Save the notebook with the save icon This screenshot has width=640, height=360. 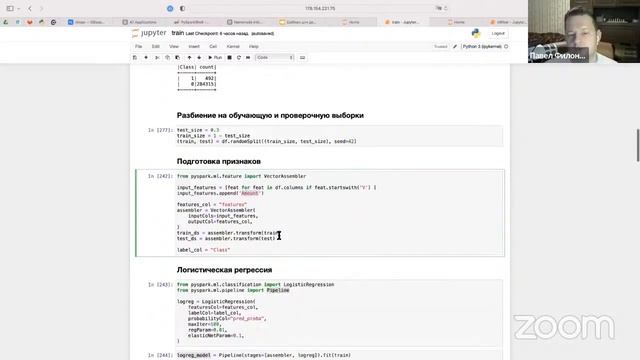coord(135,58)
